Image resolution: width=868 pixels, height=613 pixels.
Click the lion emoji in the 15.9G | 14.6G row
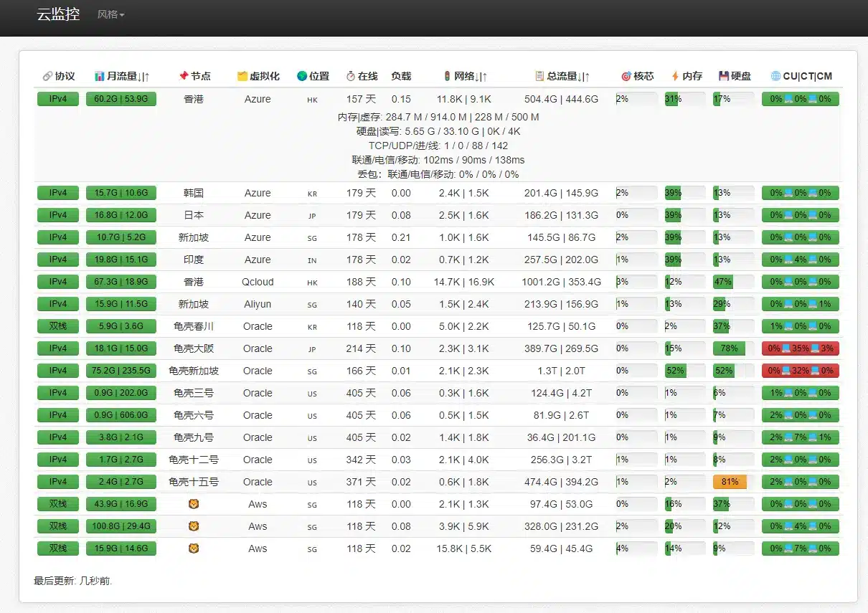193,548
